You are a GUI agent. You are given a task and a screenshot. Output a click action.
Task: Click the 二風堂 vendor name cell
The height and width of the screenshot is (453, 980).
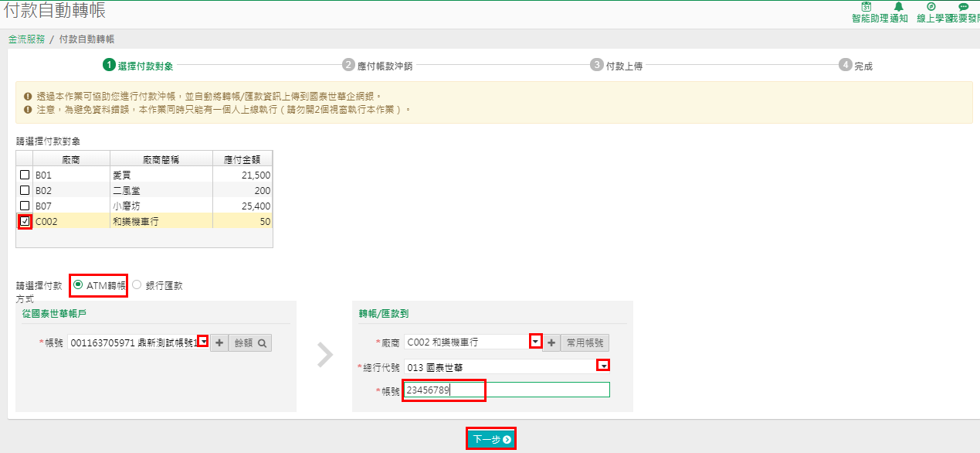[161, 190]
